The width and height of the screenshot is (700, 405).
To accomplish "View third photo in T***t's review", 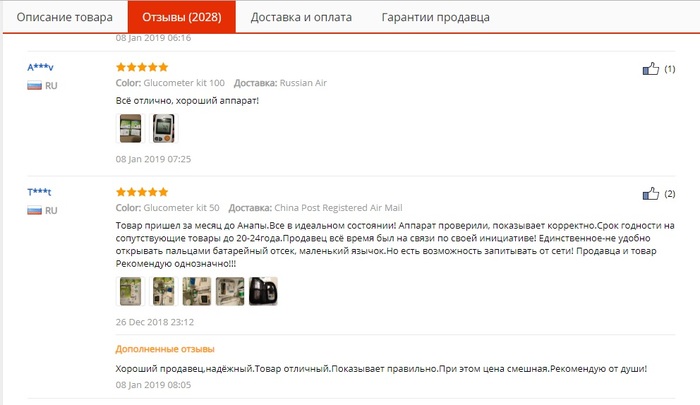I will tap(196, 291).
